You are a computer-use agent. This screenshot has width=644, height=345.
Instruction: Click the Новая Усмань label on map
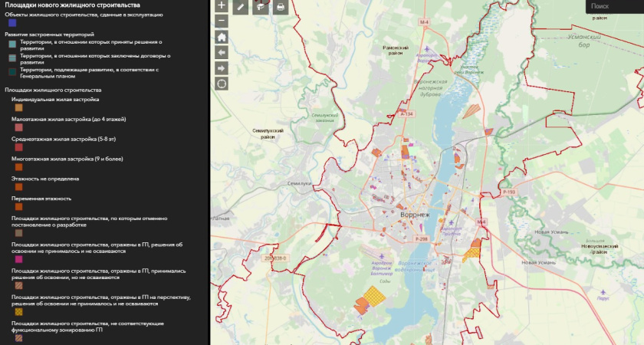(x=552, y=232)
